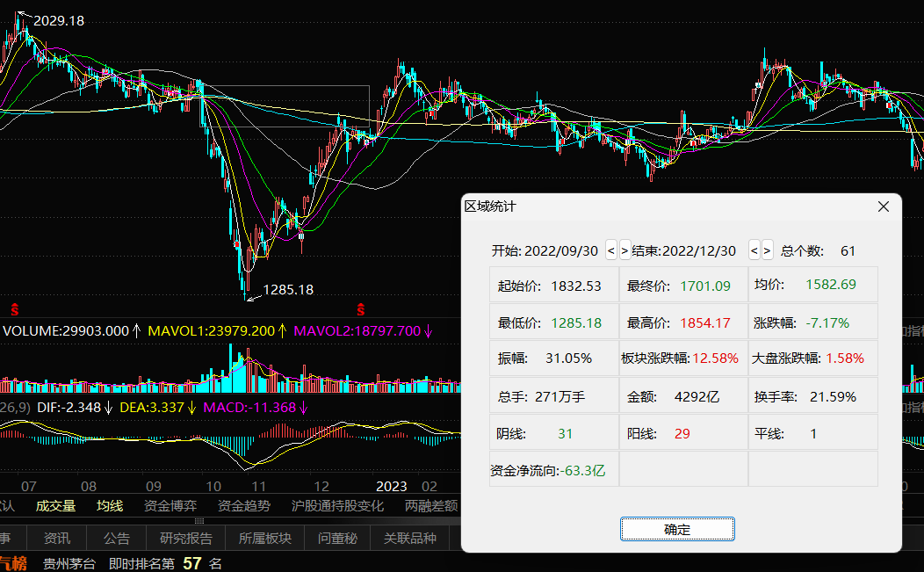The width and height of the screenshot is (924, 572).
Task: Open the 所属板块 tab
Action: coord(264,539)
